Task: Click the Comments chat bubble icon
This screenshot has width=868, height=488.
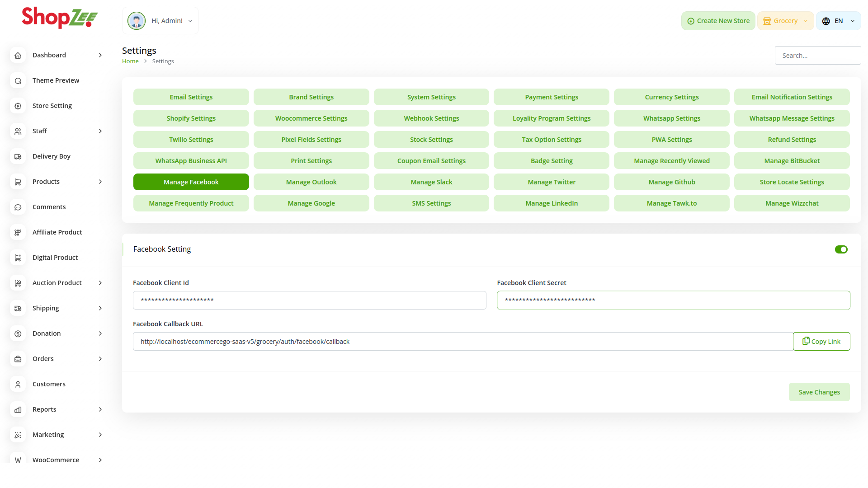Action: [x=18, y=207]
